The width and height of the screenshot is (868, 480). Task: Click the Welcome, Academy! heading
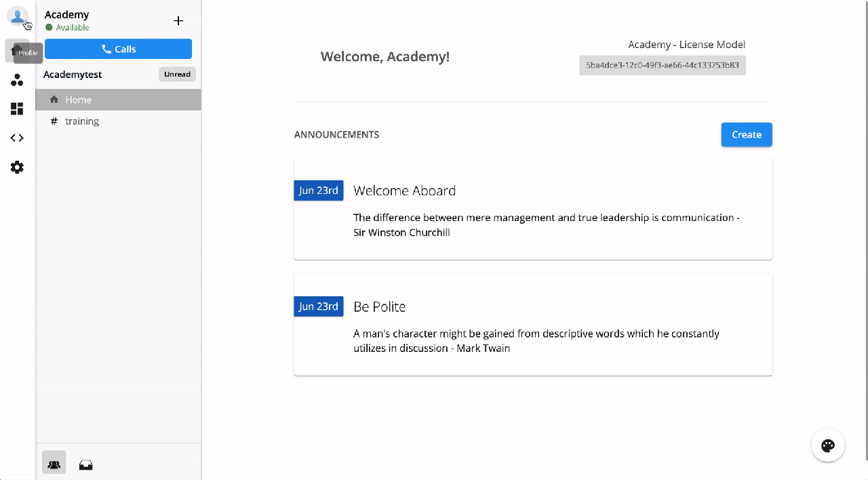click(385, 56)
